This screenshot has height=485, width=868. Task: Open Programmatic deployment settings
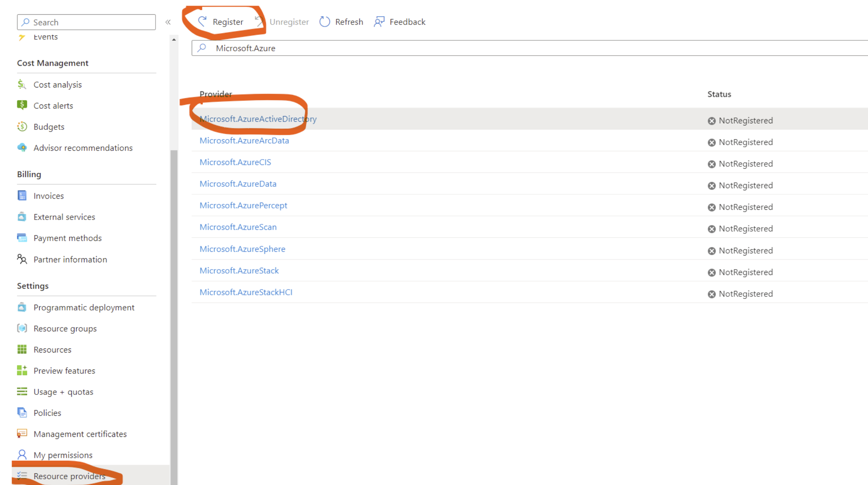click(x=84, y=307)
